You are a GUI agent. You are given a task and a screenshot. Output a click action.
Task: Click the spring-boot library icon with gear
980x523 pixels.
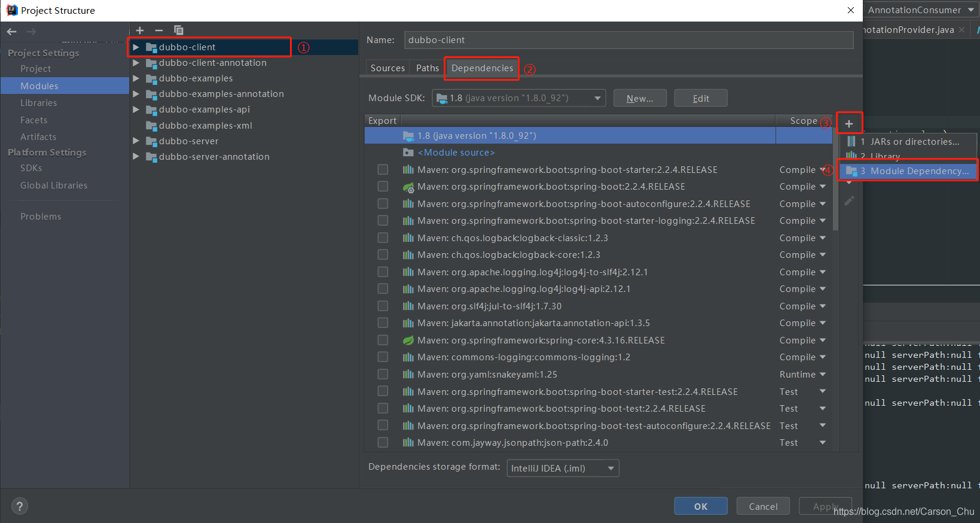coord(408,187)
